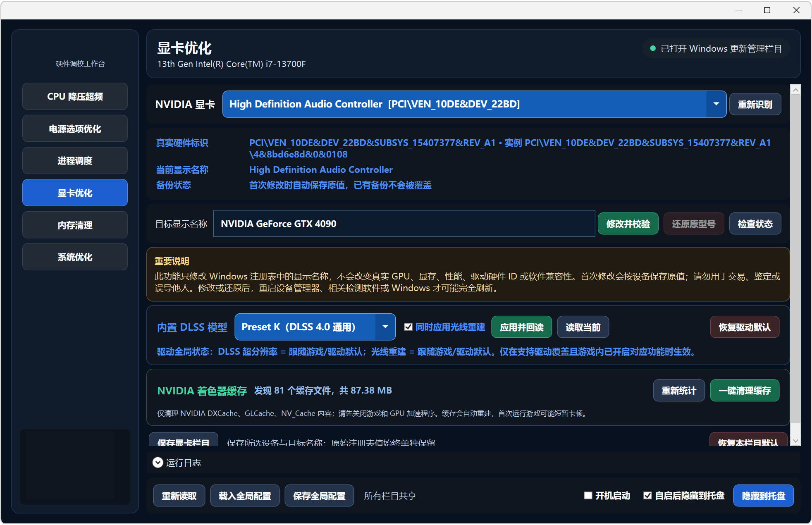The height and width of the screenshot is (525, 812).
Task: Click 重新统计 cache button
Action: tap(679, 390)
